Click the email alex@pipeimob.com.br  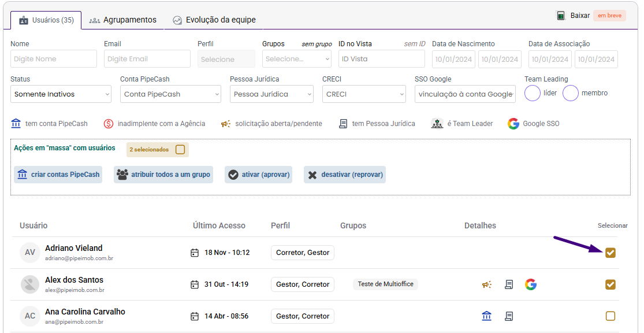[x=75, y=290]
